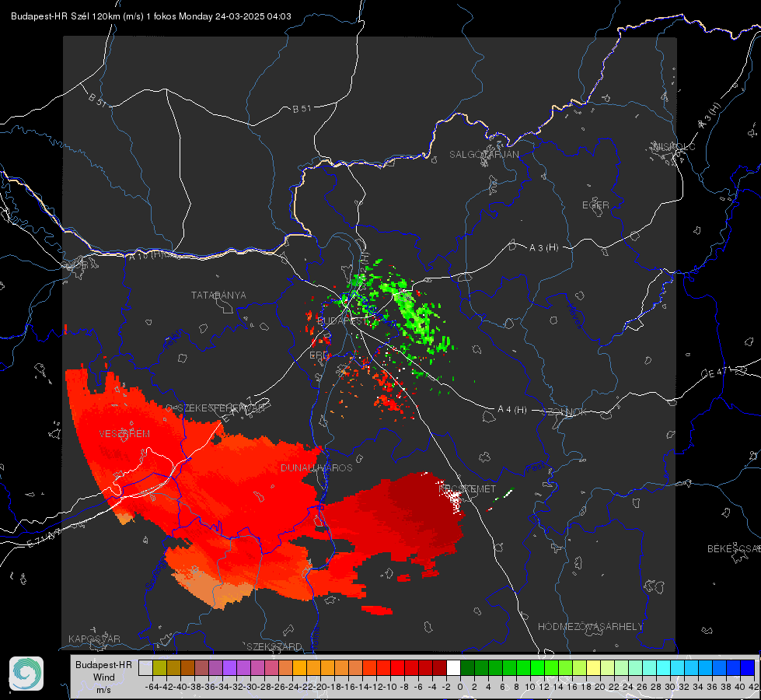The width and height of the screenshot is (761, 700).
Task: Click the 'A 3 (H)' road label below Eger
Action: [x=543, y=248]
